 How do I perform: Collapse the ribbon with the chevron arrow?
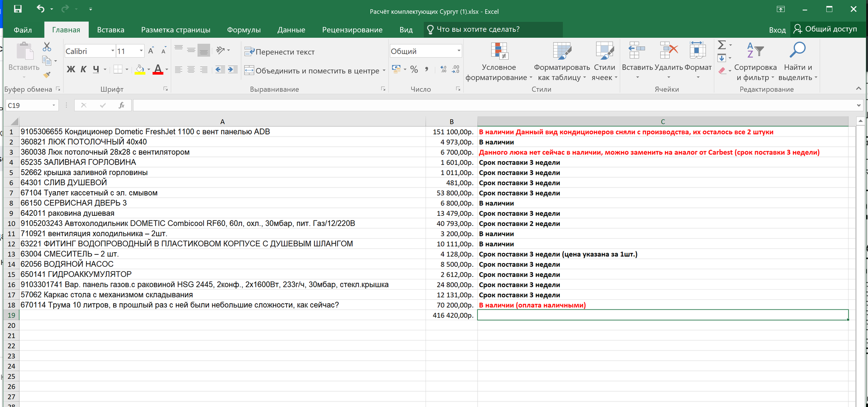(858, 88)
